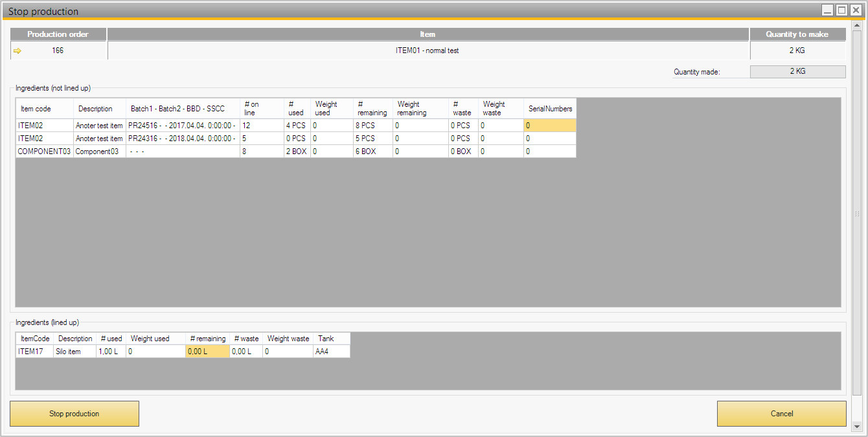Screen dimensions: 868x437
Task: Select the 4 PCS used cell
Action: (296, 126)
